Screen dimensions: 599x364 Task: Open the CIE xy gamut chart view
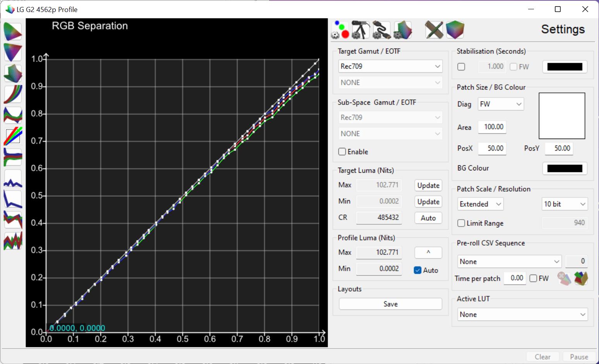click(x=13, y=31)
